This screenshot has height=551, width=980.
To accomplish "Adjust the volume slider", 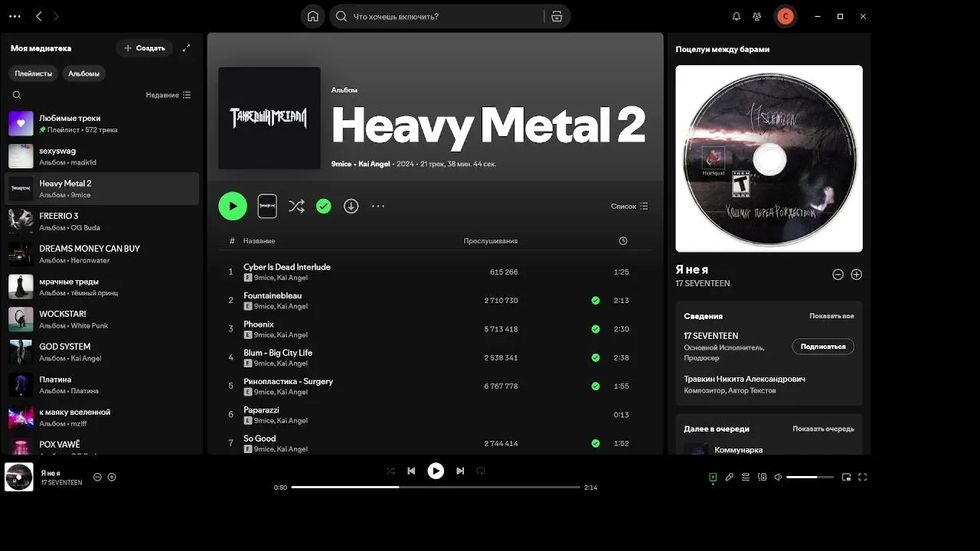I will [810, 477].
